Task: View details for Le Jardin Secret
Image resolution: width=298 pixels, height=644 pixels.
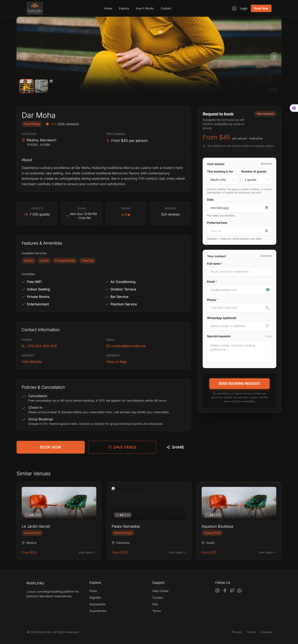Action: (x=88, y=552)
